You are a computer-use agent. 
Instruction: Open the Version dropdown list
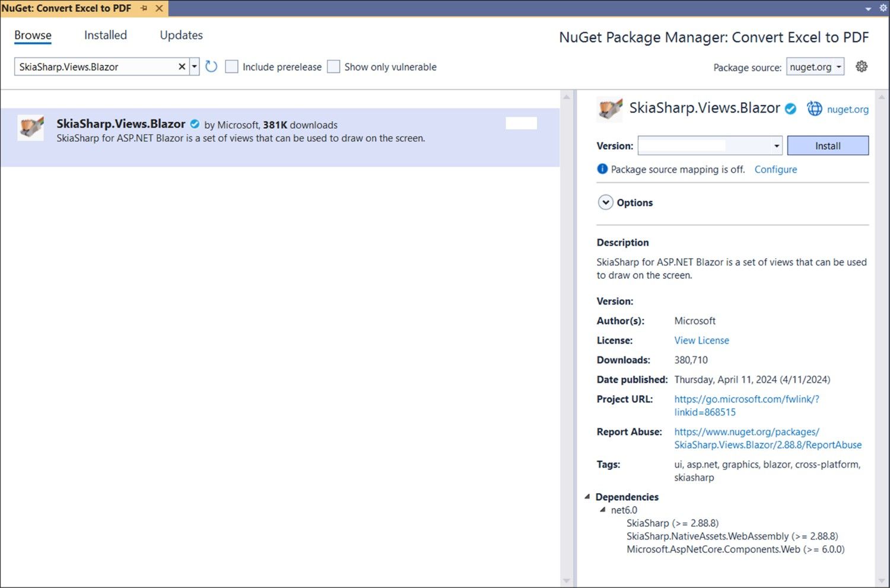coord(776,146)
